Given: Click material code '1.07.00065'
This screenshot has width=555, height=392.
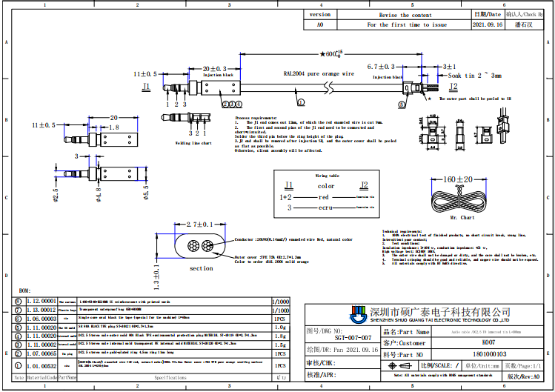Looking at the screenshot, I should [41, 353].
